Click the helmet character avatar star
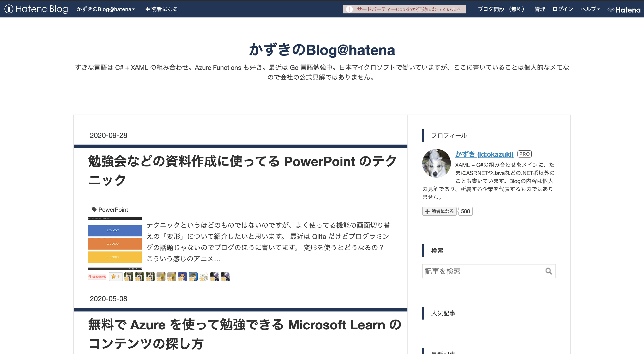The width and height of the screenshot is (644, 354). 193,276
